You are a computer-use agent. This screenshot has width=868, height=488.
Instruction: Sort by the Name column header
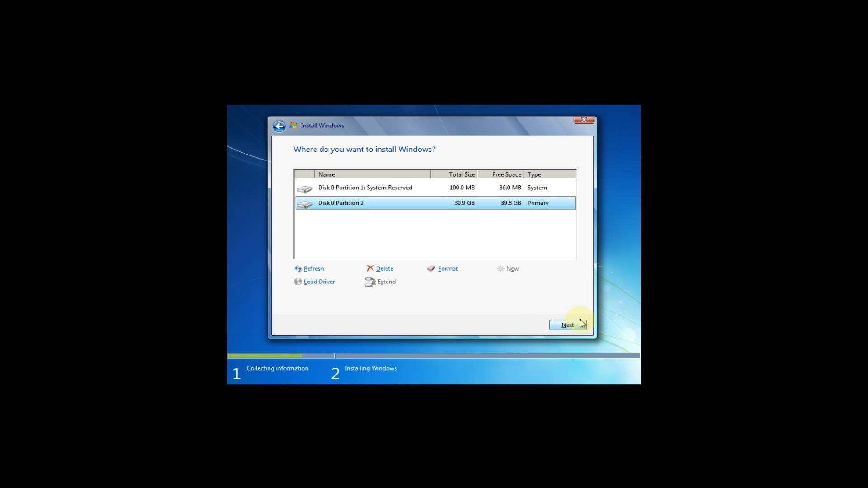coord(373,174)
